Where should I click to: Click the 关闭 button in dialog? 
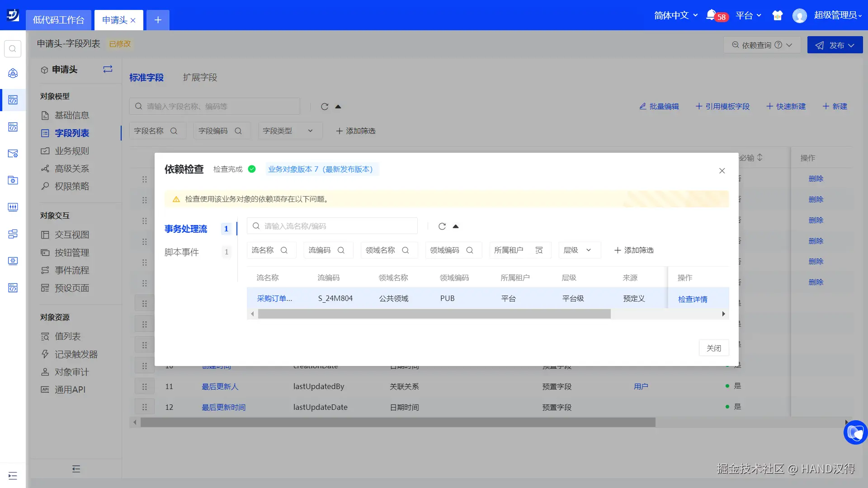(713, 348)
